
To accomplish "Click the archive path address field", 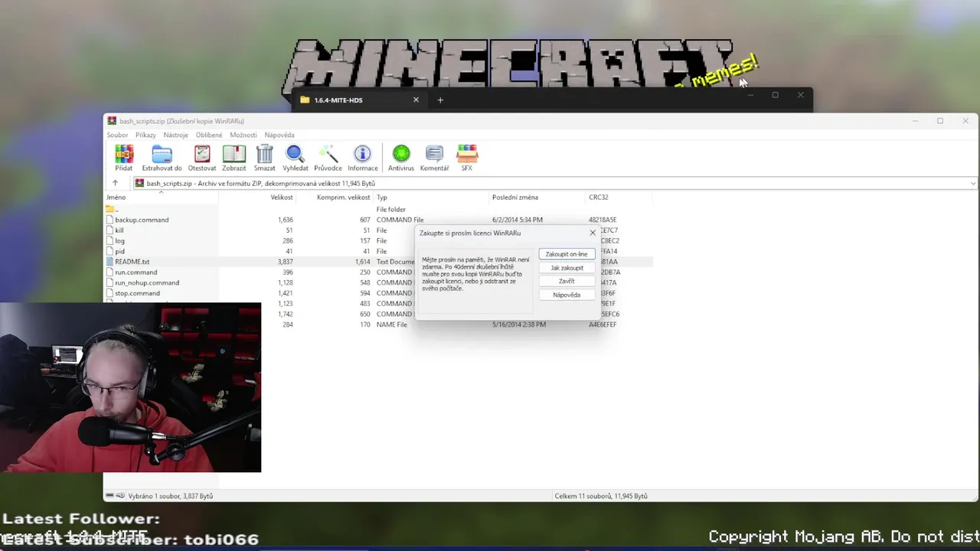I will tap(555, 184).
